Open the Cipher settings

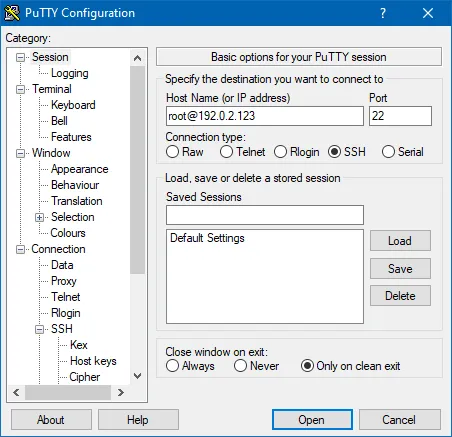pos(85,377)
